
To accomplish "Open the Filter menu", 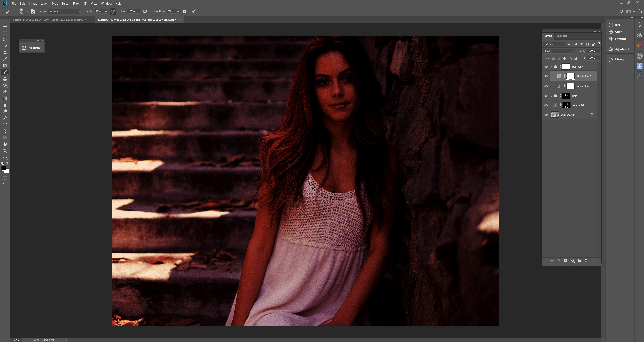I will [76, 3].
